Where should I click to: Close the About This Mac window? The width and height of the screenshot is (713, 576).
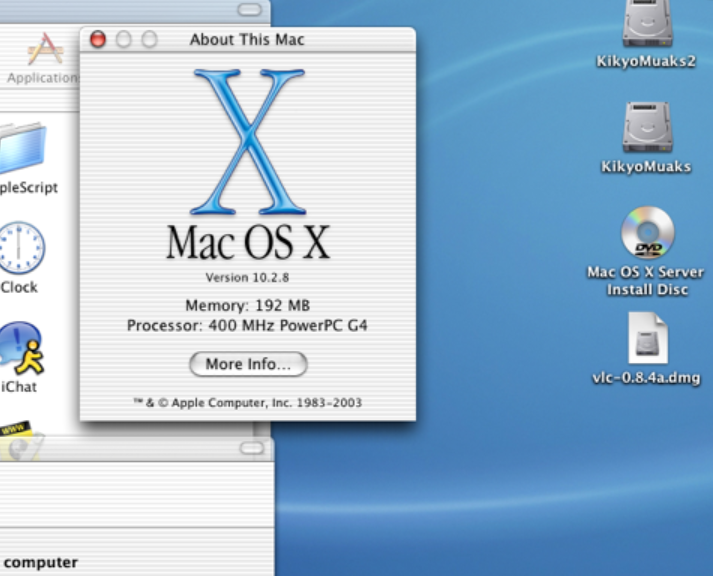pyautogui.click(x=98, y=40)
